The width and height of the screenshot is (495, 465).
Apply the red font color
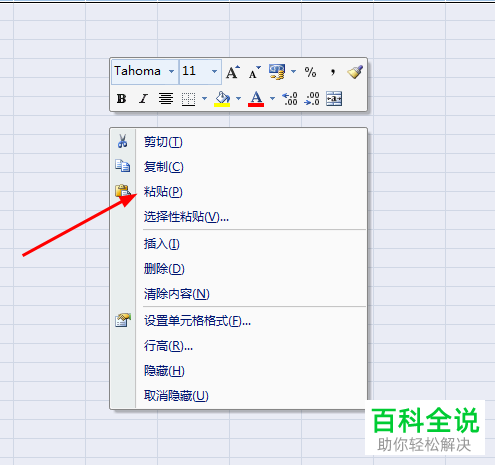256,99
